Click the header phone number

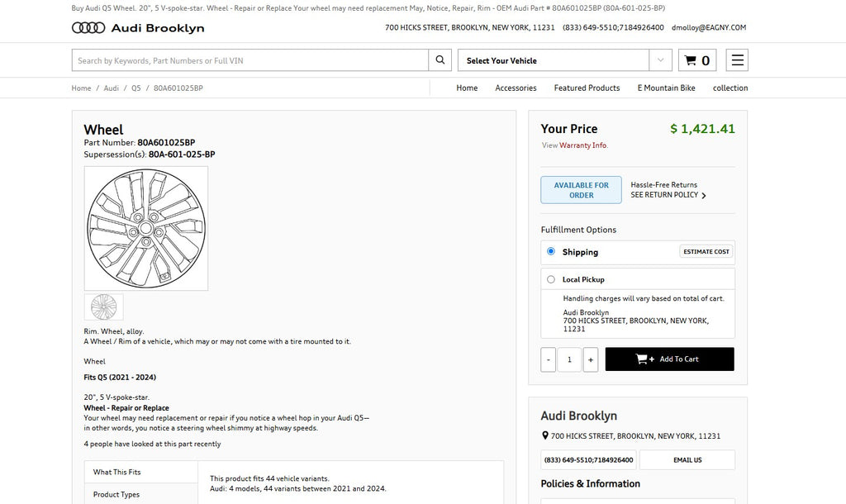[x=613, y=27]
